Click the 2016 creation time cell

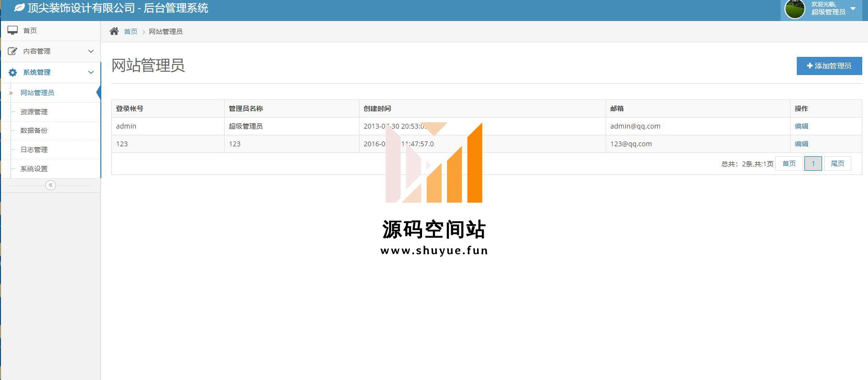coord(482,144)
